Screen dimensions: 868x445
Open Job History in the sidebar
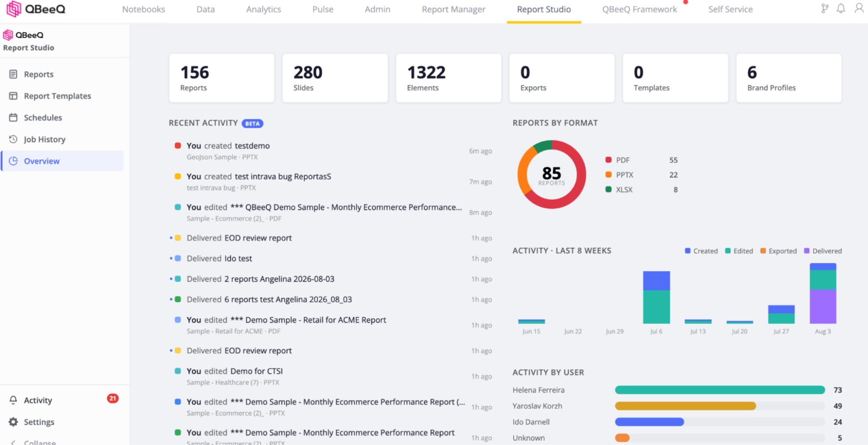(x=62, y=139)
